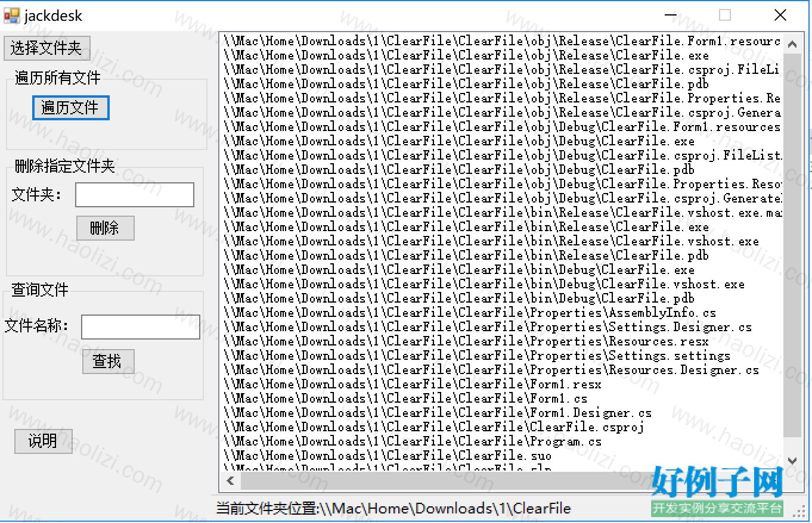The height and width of the screenshot is (523, 812).
Task: Select the obj\Release\ClearFile.Form1.resourc line
Action: coord(503,41)
